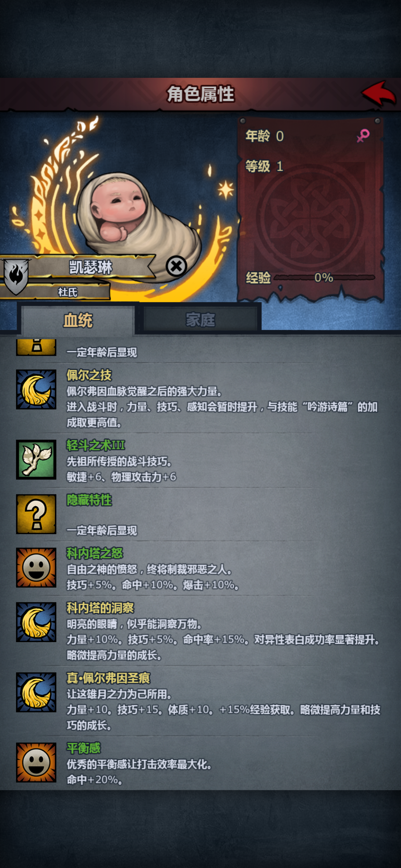Select the 科内塔之怒 smiley icon
Screen dimensions: 401x868
36,567
